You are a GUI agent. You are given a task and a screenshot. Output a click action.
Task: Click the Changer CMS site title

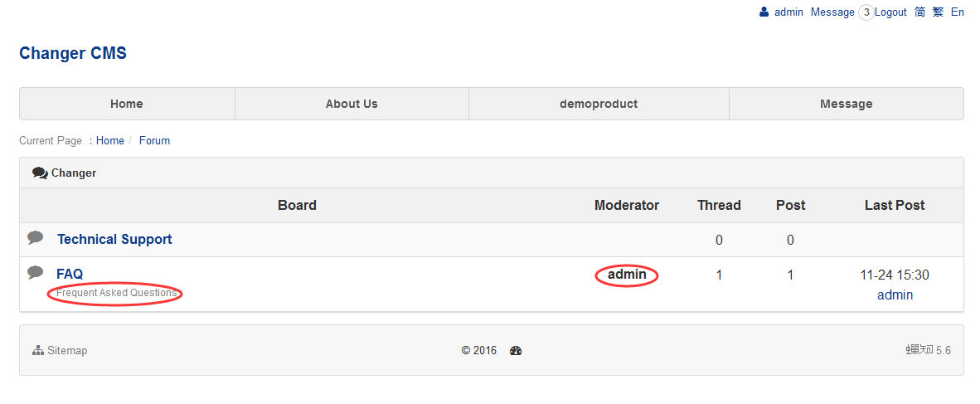(73, 53)
